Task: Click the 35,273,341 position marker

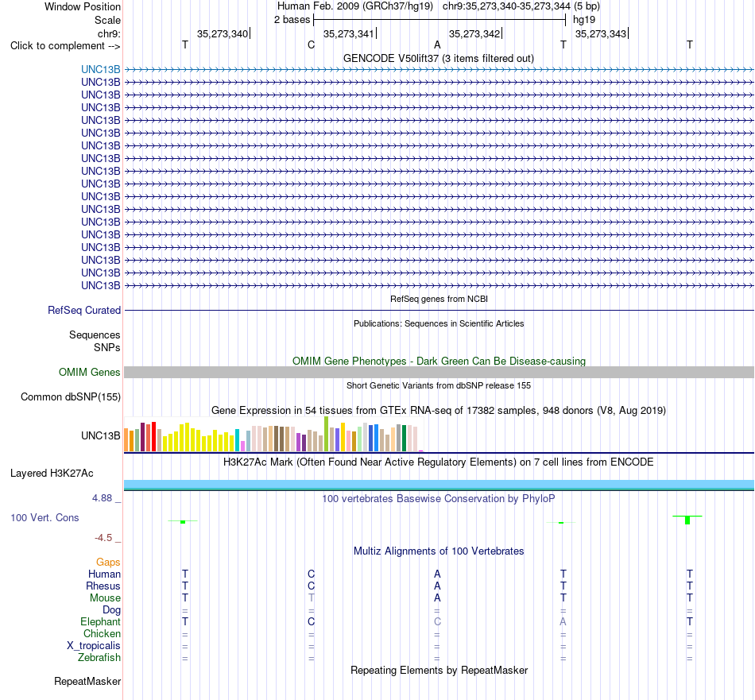Action: 349,33
